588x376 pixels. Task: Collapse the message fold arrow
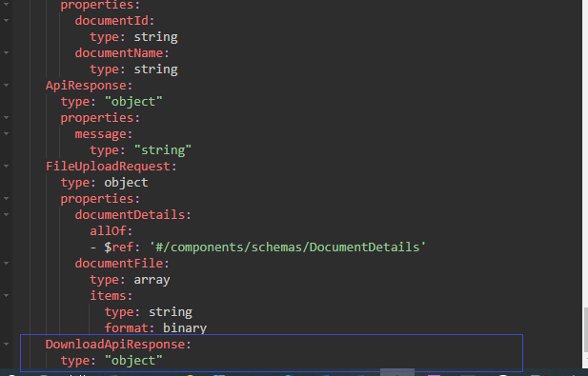(7, 133)
